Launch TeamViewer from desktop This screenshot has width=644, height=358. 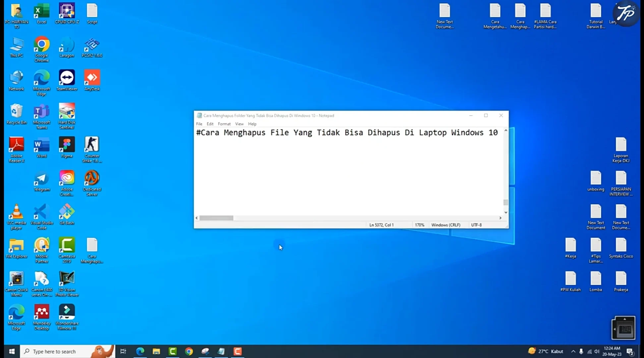pyautogui.click(x=67, y=81)
